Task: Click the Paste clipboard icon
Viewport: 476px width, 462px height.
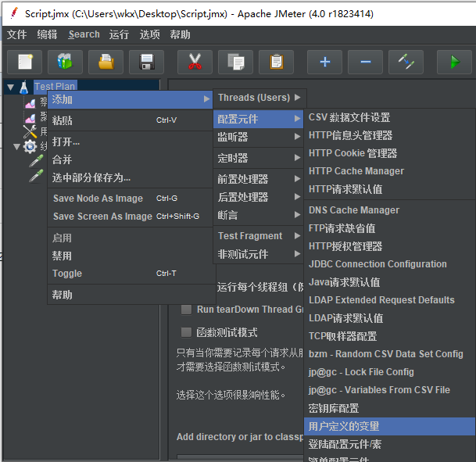Action: click(x=276, y=62)
